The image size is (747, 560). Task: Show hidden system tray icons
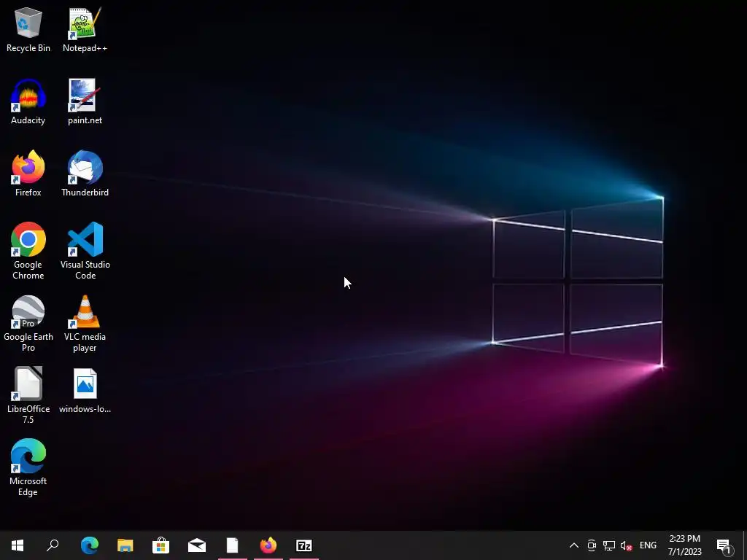pyautogui.click(x=574, y=545)
